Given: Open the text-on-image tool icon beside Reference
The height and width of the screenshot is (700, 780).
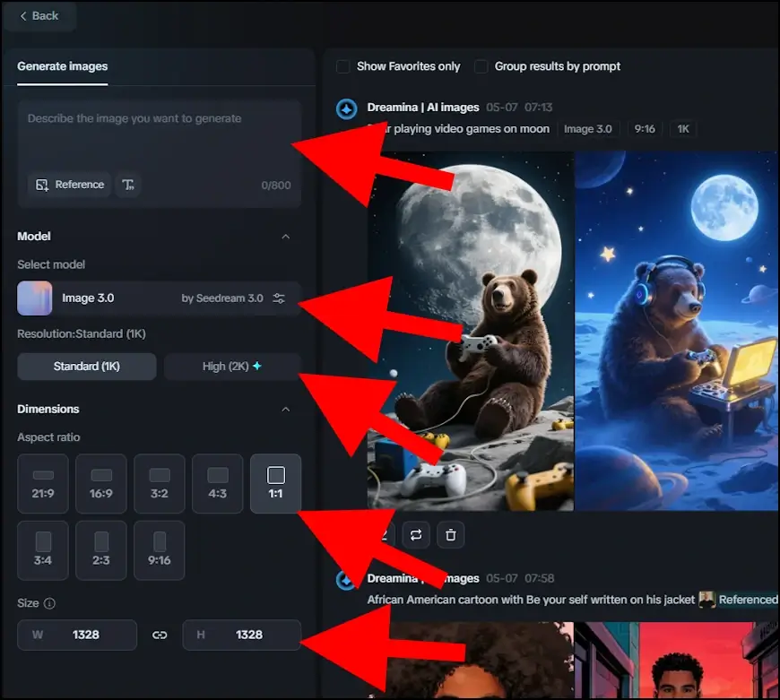Looking at the screenshot, I should pos(128,185).
